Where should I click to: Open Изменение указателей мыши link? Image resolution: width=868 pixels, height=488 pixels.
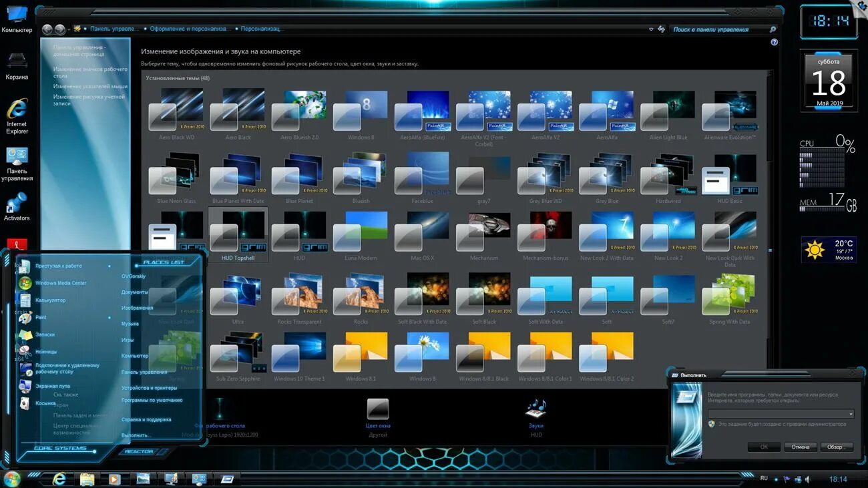point(90,86)
